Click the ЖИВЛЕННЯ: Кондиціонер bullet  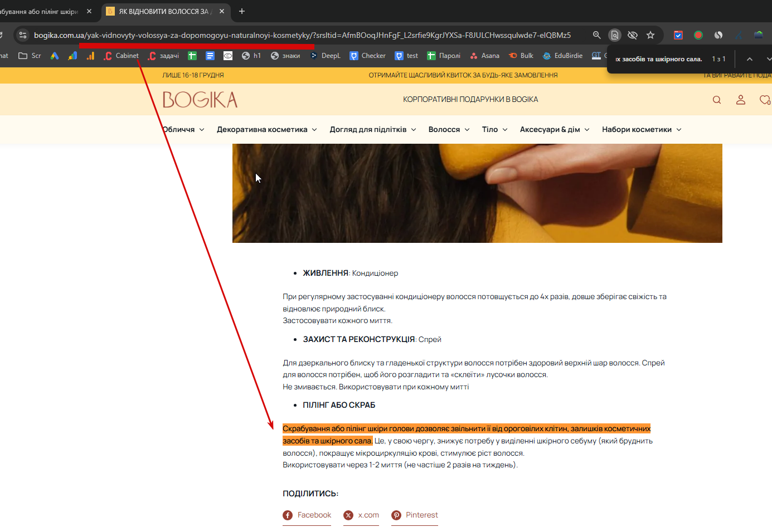[x=351, y=273]
